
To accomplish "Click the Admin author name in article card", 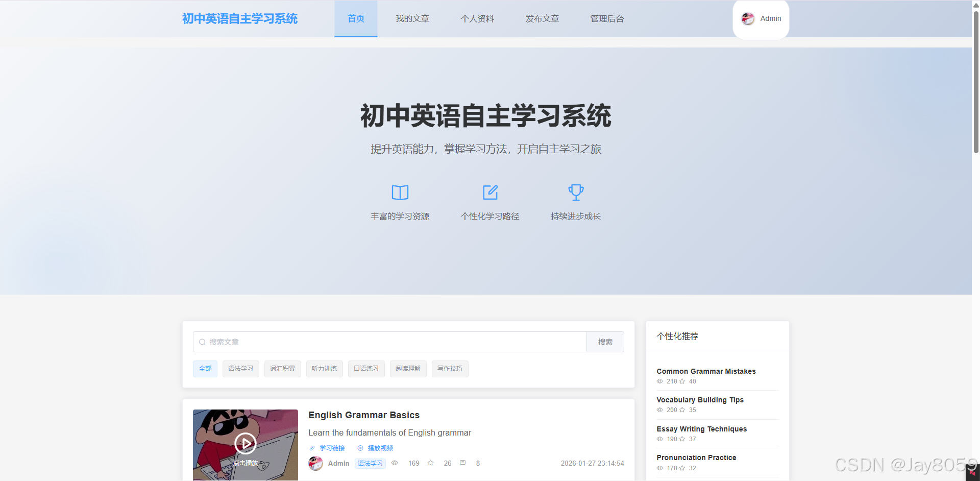I will click(x=339, y=463).
